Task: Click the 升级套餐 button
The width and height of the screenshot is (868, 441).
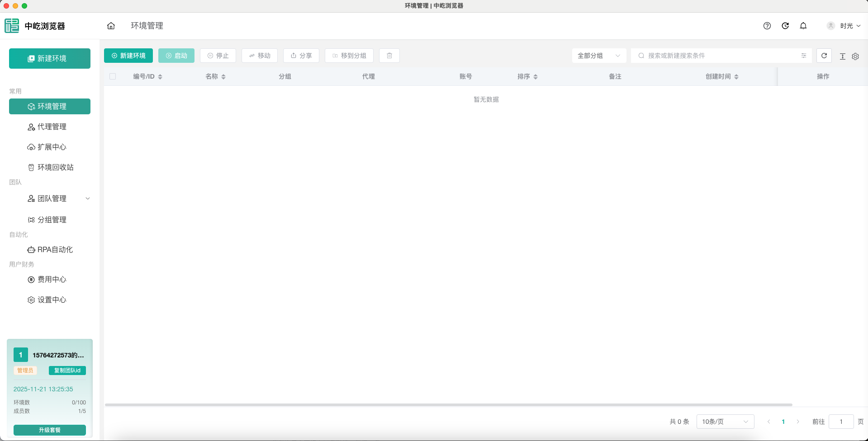Action: 50,430
